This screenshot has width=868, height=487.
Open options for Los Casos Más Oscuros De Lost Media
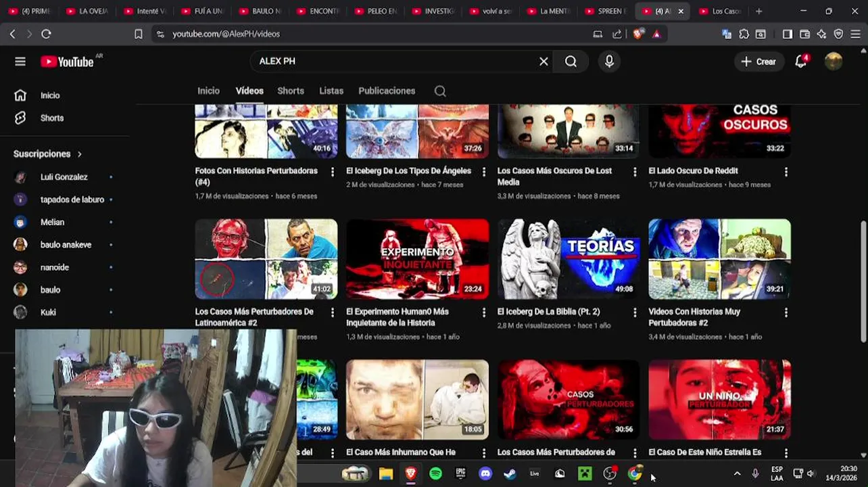pos(635,172)
